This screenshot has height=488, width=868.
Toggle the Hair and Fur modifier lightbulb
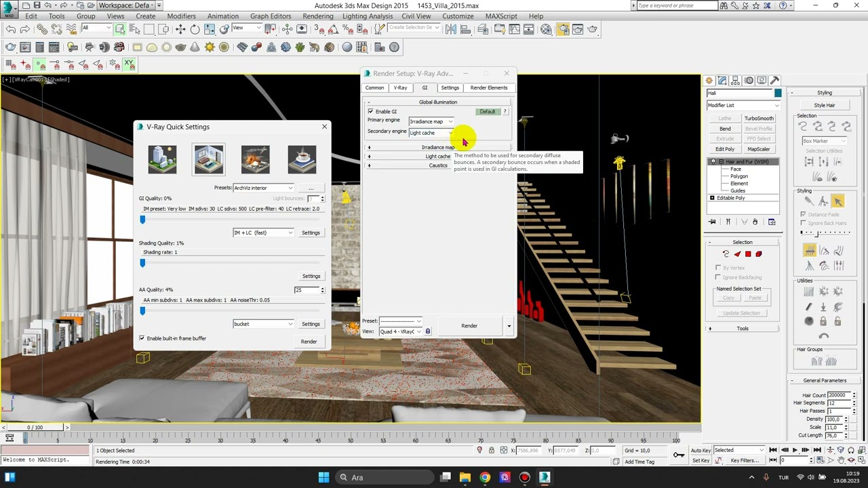[712, 162]
